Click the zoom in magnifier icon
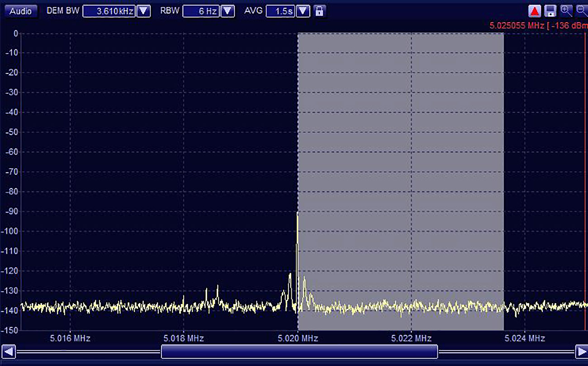 566,11
